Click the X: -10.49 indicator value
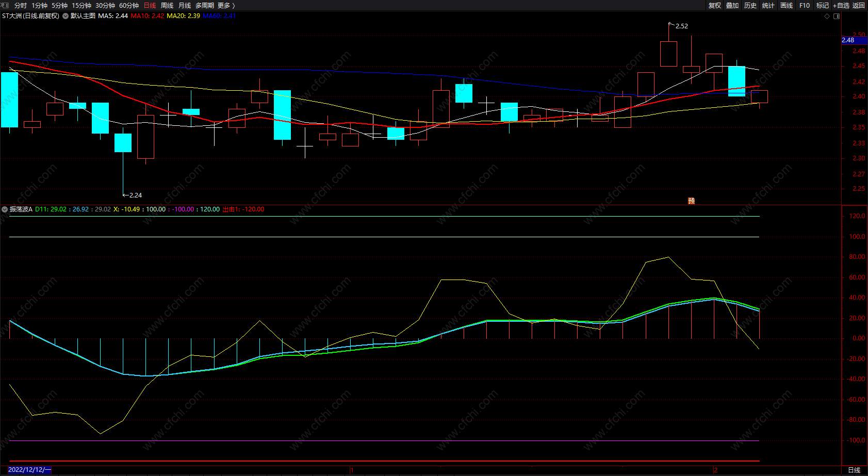Image resolution: width=868 pixels, height=476 pixels. [x=126, y=209]
